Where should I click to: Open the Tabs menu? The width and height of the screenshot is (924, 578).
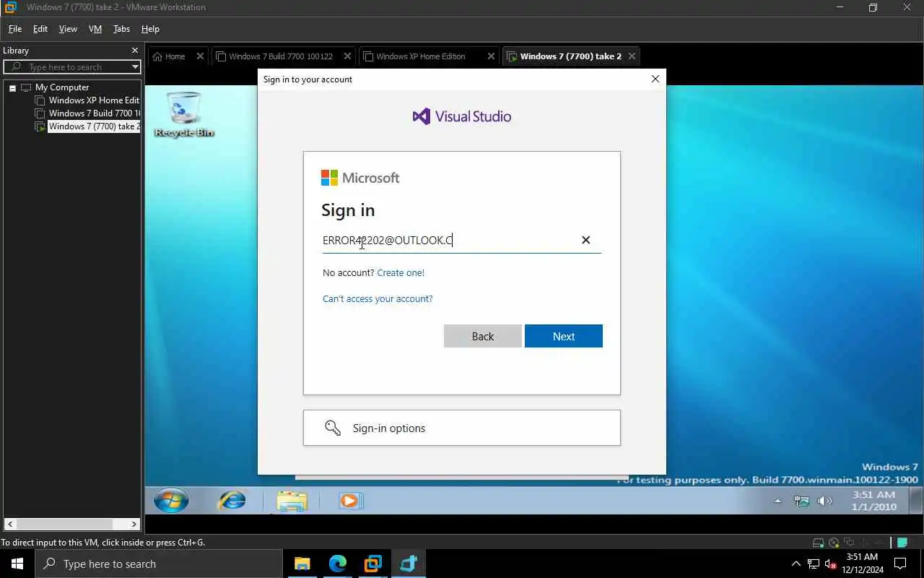121,29
